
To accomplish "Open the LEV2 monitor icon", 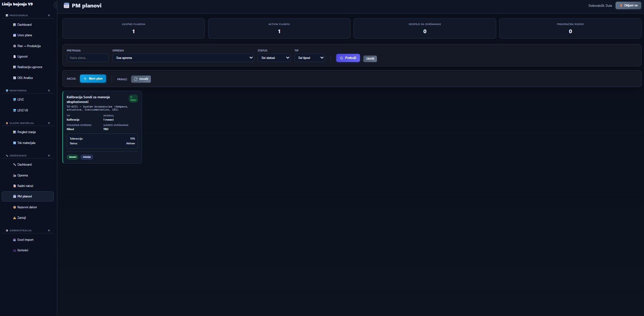I will click(x=15, y=100).
